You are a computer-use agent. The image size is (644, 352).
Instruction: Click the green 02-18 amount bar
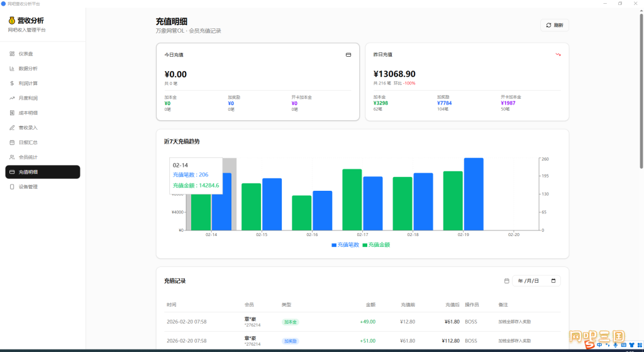click(402, 203)
